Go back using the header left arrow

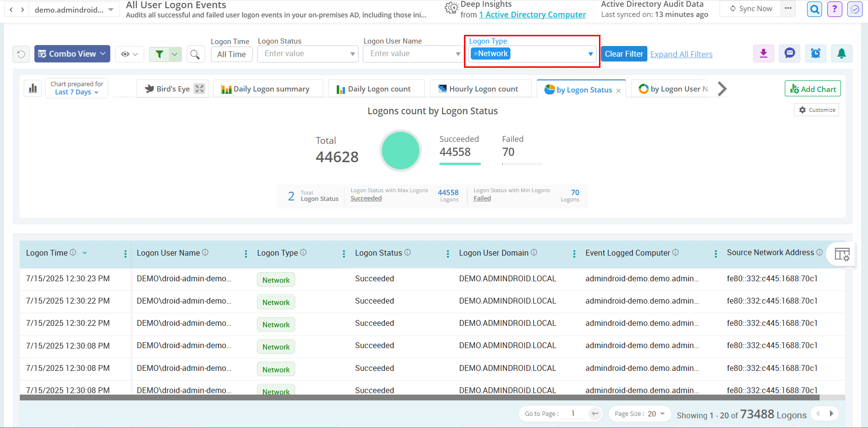11,9
